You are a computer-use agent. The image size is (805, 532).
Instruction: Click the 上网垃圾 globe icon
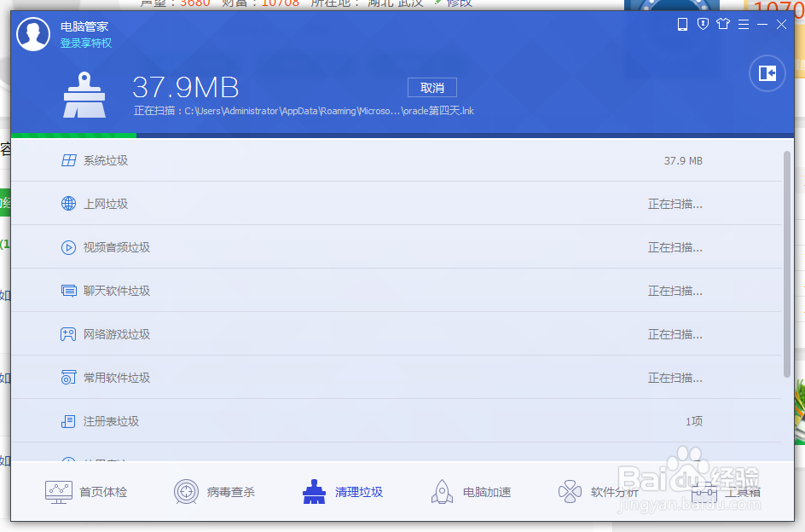click(69, 204)
